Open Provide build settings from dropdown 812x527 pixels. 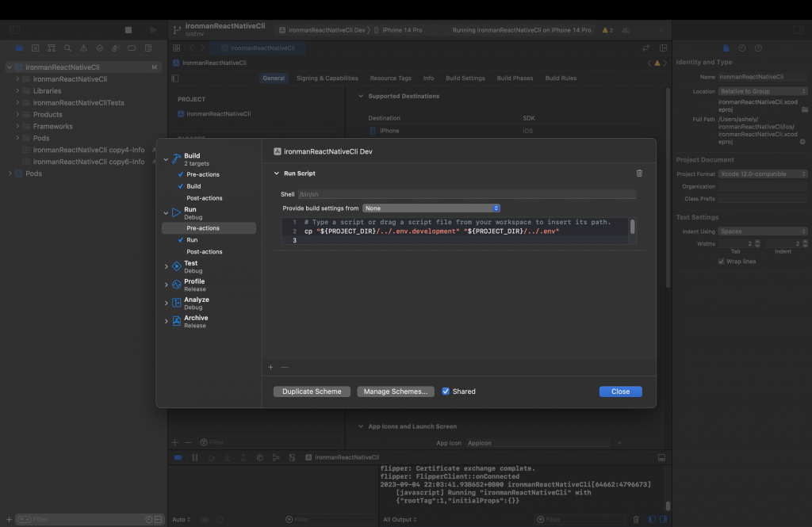pos(431,208)
